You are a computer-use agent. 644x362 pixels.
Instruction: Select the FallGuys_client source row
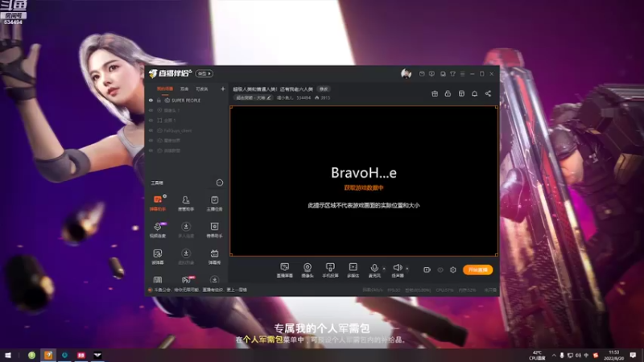pos(187,130)
